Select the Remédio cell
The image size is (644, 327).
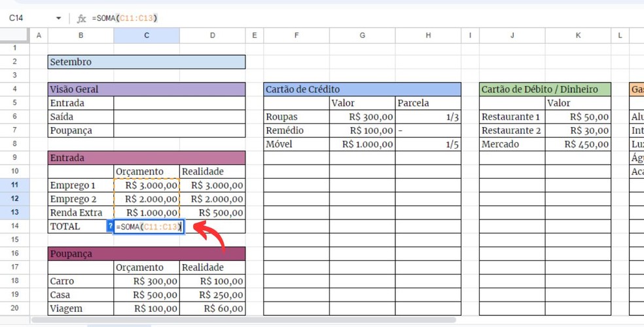coord(296,130)
